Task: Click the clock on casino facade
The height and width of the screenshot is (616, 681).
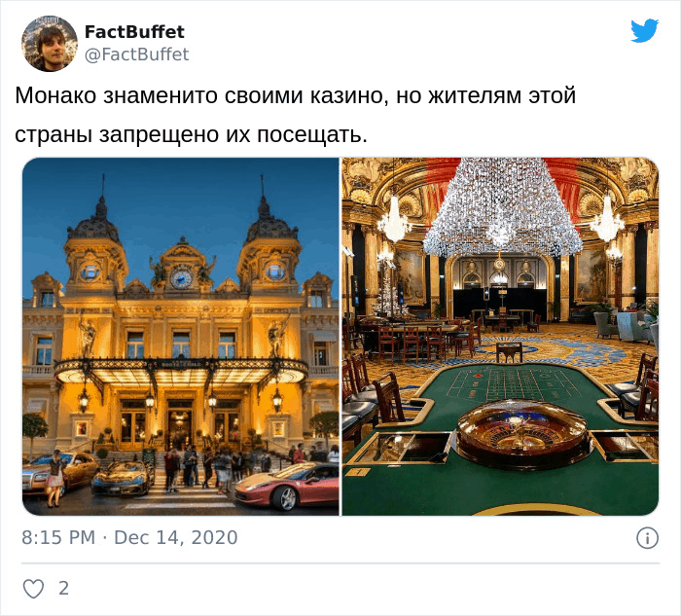Action: [181, 278]
